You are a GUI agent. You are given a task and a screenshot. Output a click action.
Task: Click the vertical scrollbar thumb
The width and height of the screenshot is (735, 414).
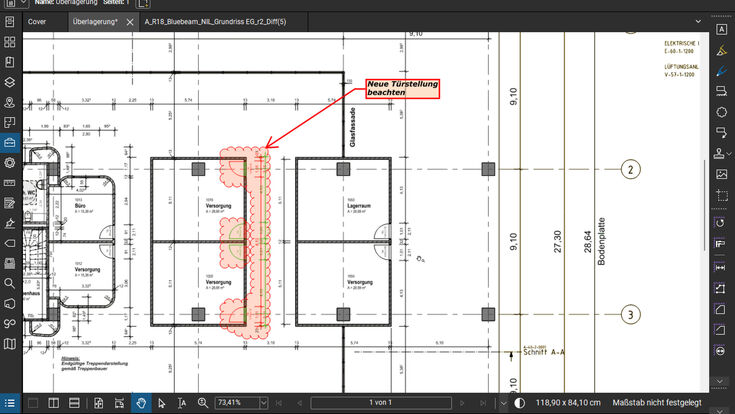tap(705, 205)
